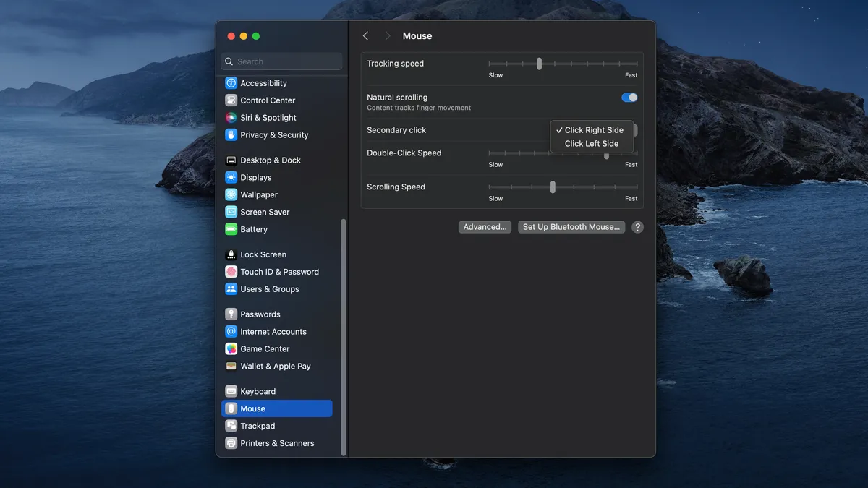Viewport: 868px width, 488px height.
Task: Click the forward chevron in header
Action: tap(388, 36)
